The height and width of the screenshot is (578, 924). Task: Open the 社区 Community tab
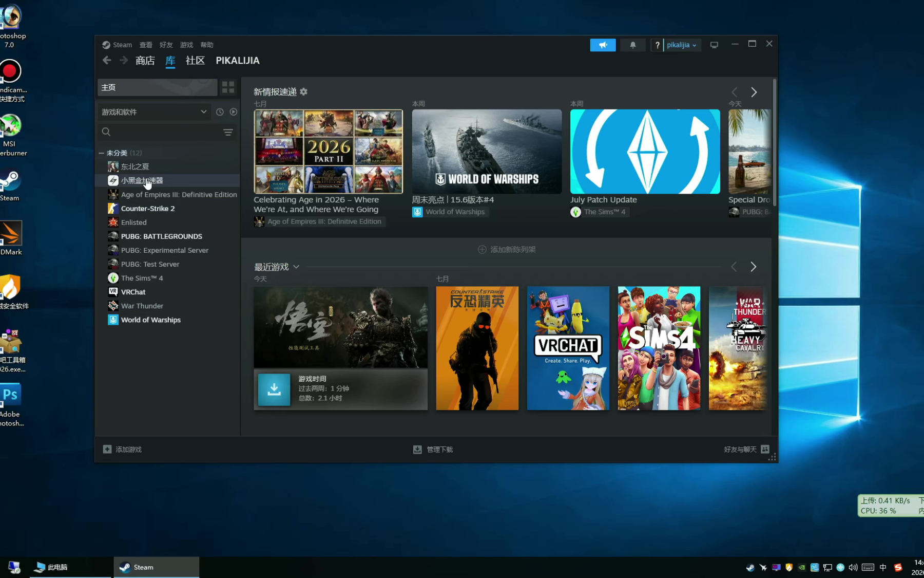195,61
